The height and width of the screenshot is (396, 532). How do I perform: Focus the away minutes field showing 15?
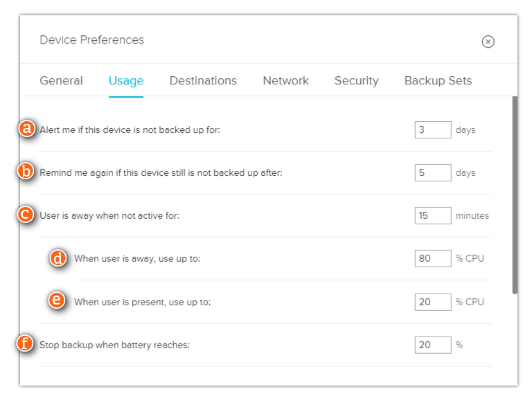pos(433,215)
